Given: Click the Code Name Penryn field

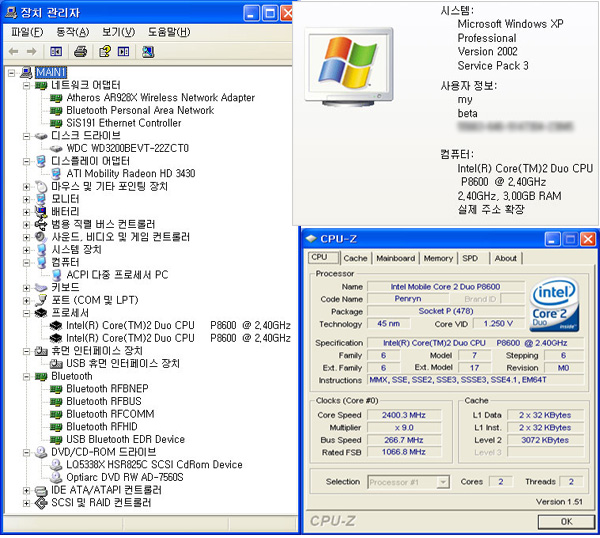Looking at the screenshot, I should pyautogui.click(x=408, y=299).
